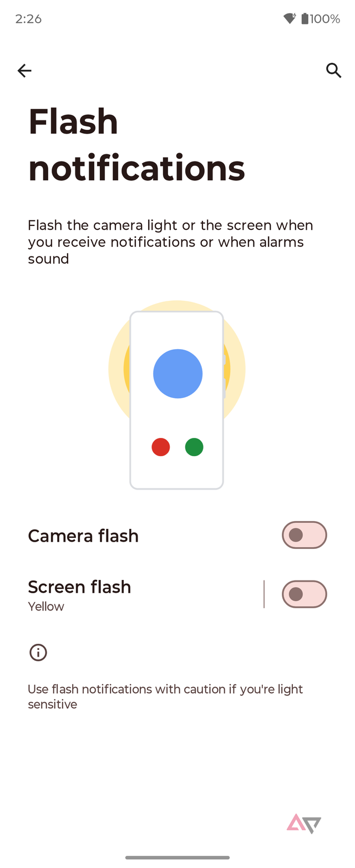Tap the green dot in the illustration

click(194, 447)
